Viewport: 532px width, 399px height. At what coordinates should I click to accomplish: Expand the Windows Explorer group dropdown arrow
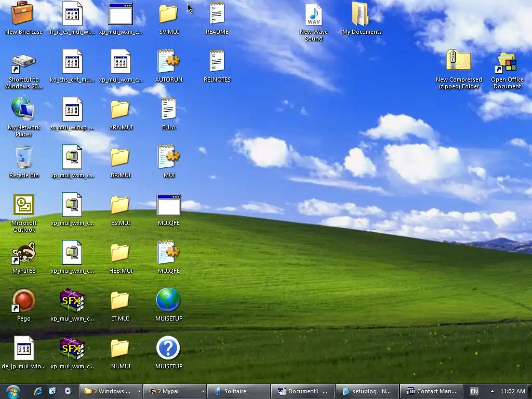pyautogui.click(x=139, y=392)
